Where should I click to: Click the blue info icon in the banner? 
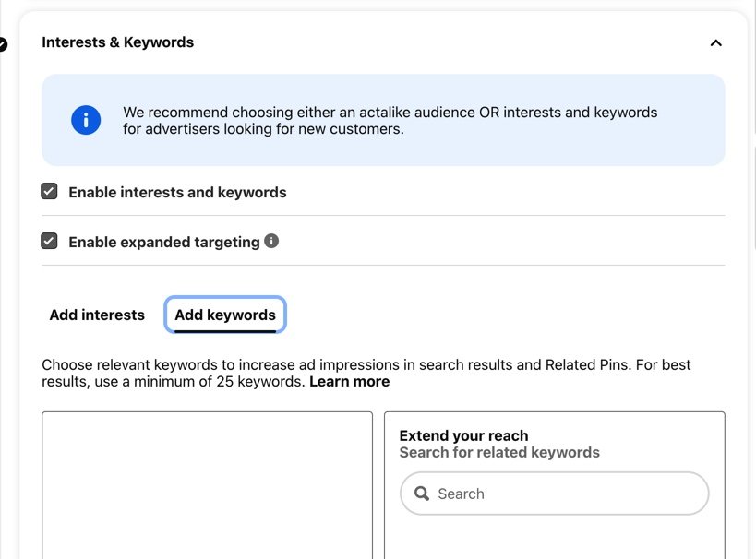tap(86, 120)
